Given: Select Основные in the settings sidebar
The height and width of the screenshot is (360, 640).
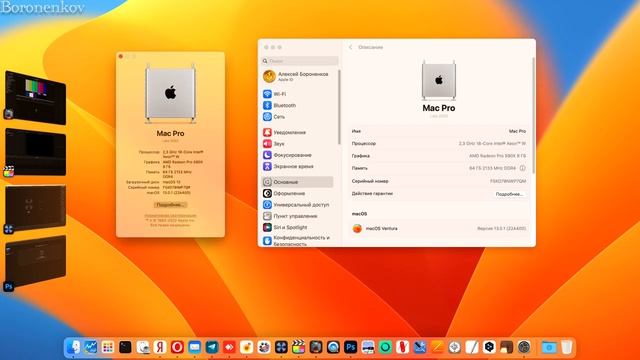Looking at the screenshot, I should (x=297, y=182).
